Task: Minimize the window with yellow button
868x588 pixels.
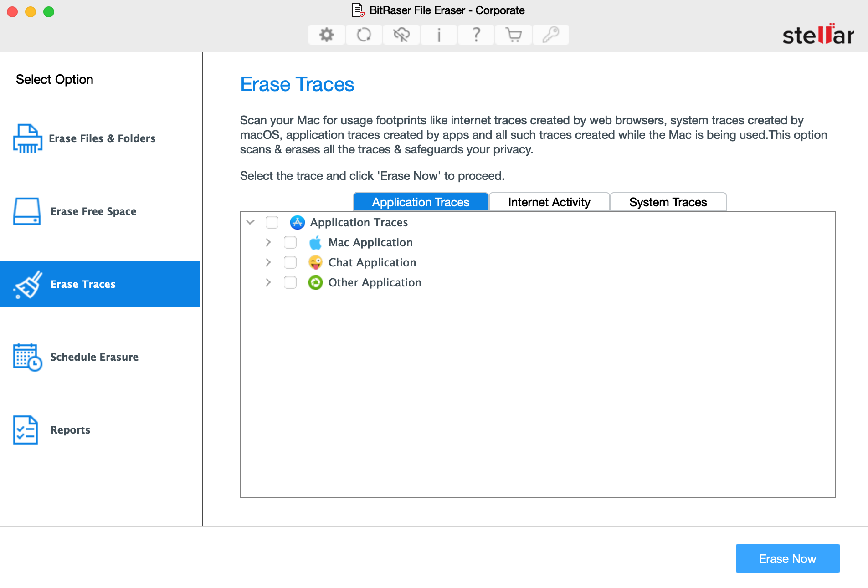Action: tap(31, 12)
